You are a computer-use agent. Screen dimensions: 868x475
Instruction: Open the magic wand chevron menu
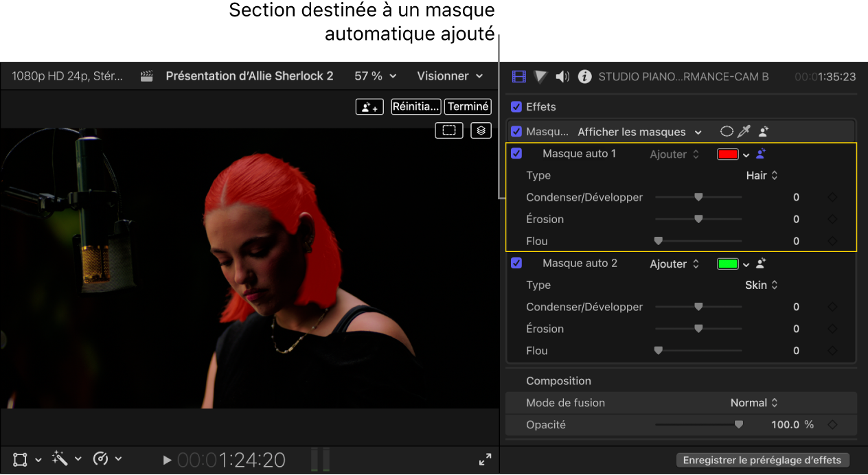click(x=78, y=459)
